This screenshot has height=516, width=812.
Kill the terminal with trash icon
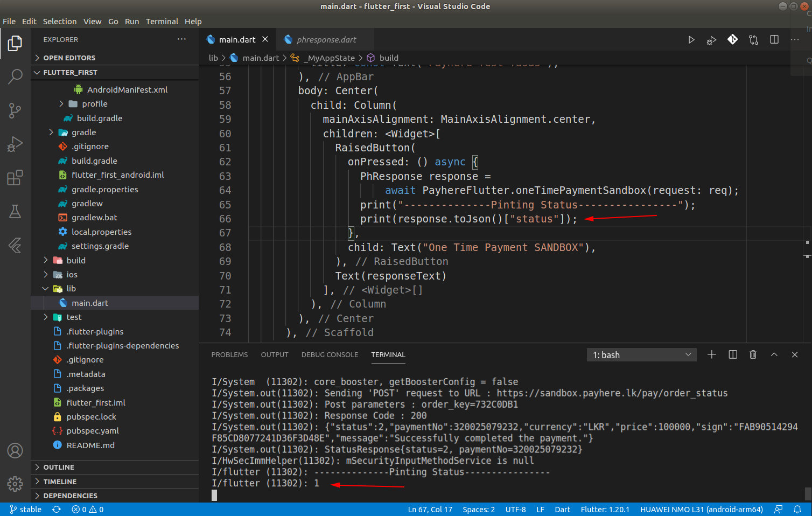click(x=753, y=354)
